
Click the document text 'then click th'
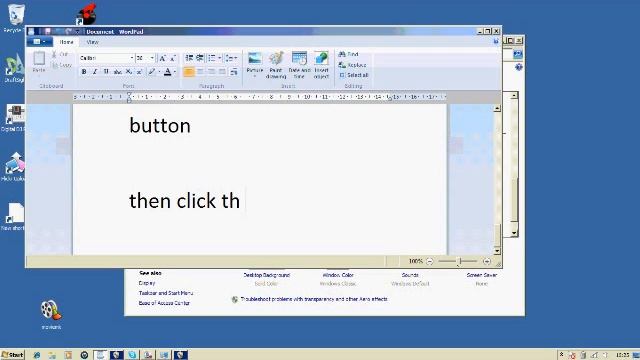point(184,201)
